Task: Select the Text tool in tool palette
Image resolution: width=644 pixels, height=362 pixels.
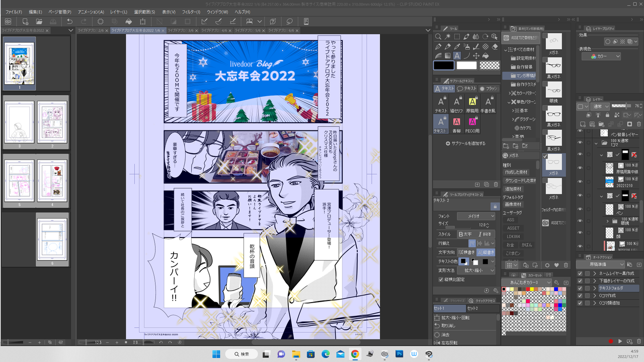Action: (457, 56)
